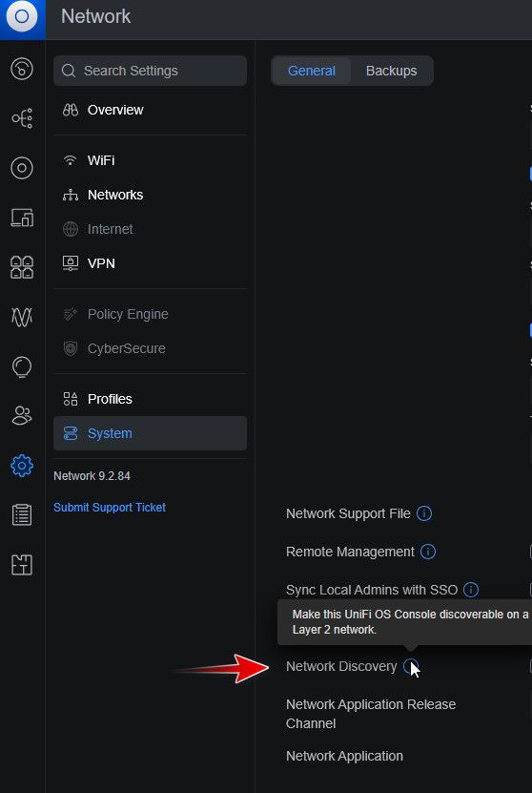
Task: Click the Search Settings field
Action: click(x=150, y=71)
